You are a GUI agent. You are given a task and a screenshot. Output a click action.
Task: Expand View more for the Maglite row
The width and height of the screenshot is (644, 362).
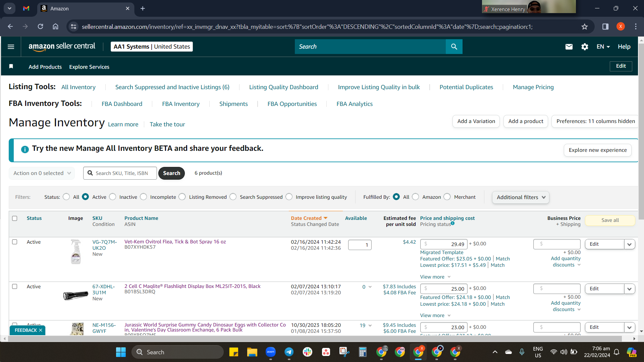[435, 315]
